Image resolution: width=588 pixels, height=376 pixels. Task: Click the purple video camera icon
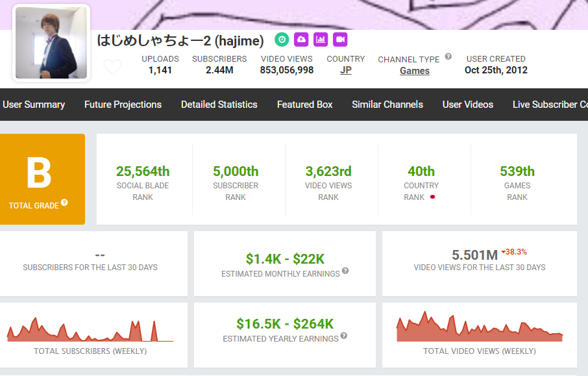[x=340, y=40]
